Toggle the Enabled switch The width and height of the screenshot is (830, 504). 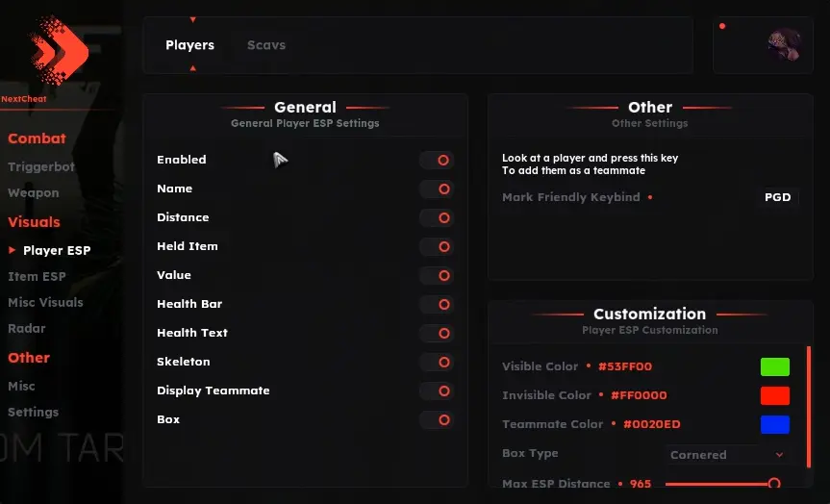[x=438, y=161]
